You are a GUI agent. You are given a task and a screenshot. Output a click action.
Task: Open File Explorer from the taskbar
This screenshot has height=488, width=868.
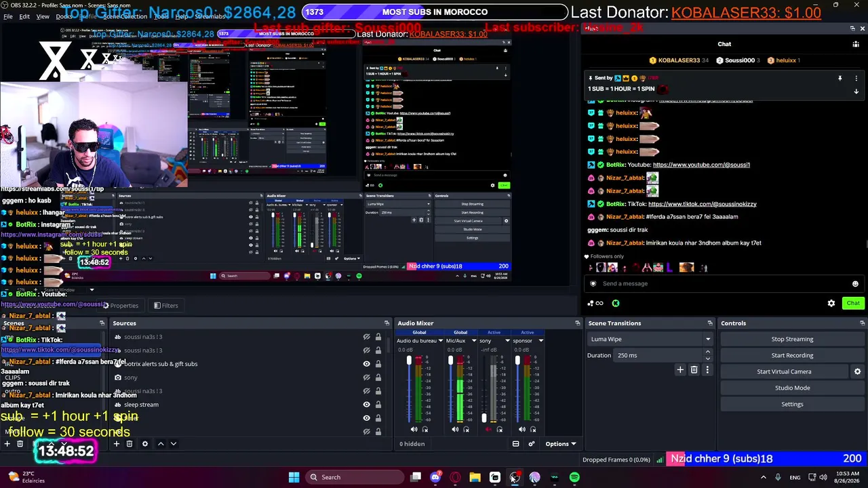pos(475,477)
